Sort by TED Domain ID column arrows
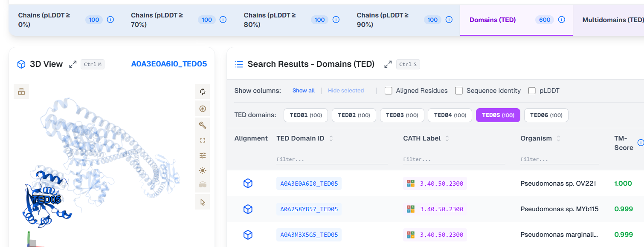644x247 pixels. [331, 138]
